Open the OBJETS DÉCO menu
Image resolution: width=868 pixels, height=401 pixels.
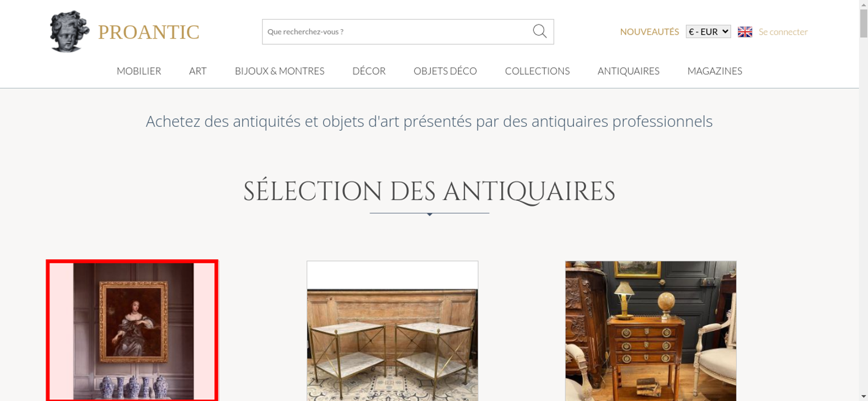click(x=445, y=71)
